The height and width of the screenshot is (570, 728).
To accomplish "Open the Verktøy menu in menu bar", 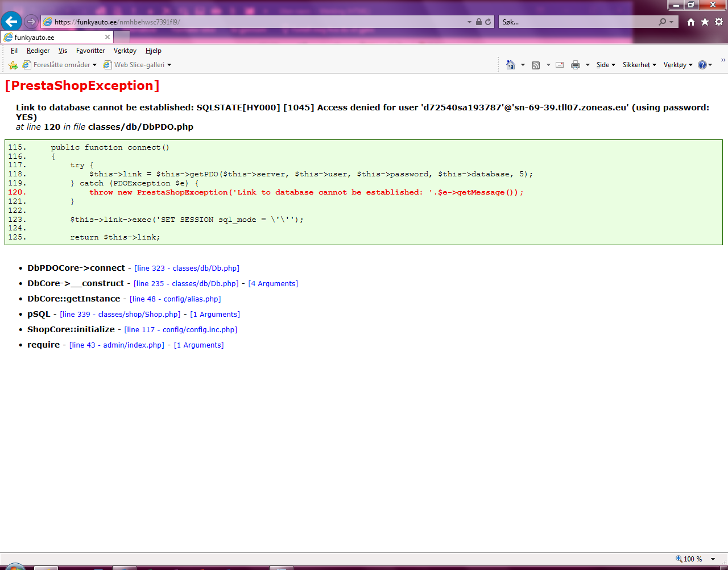I will (125, 51).
